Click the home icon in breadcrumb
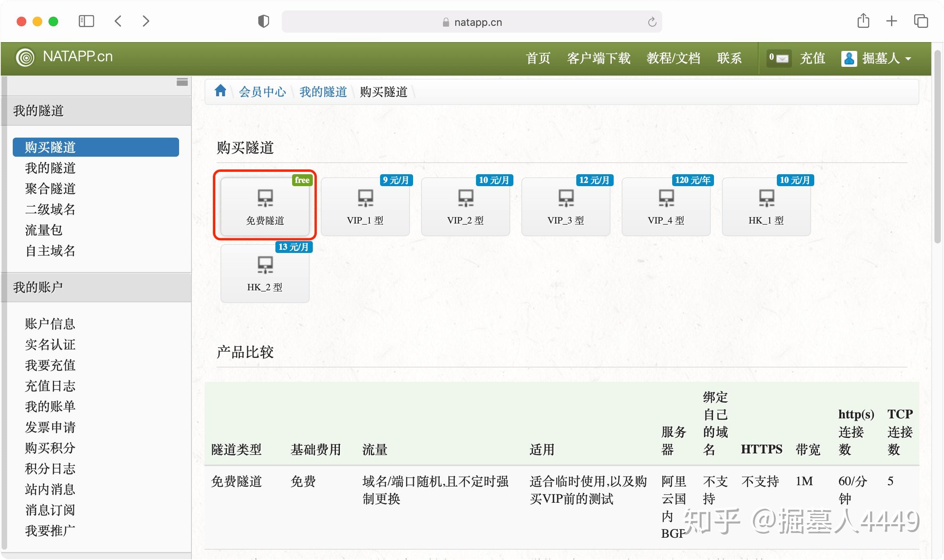The width and height of the screenshot is (944, 560). click(220, 91)
